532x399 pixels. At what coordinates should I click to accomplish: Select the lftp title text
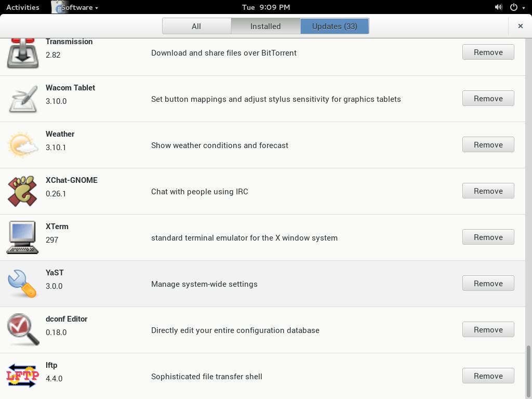51,365
